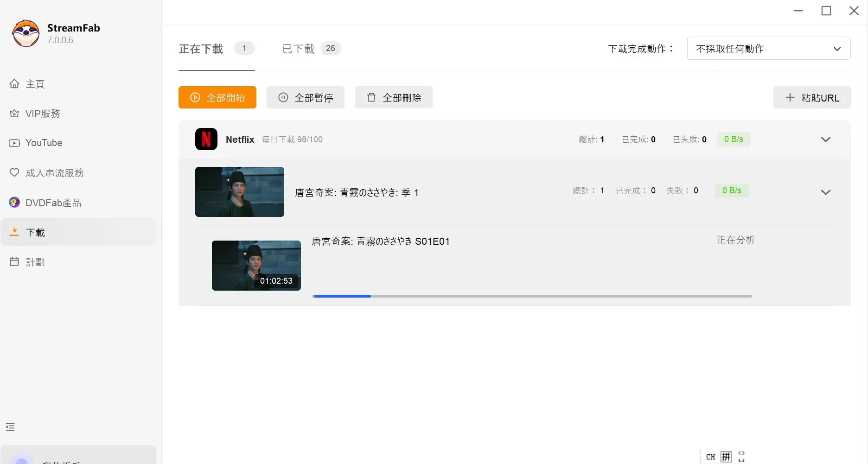Click the 正在分析 status text

(x=736, y=240)
